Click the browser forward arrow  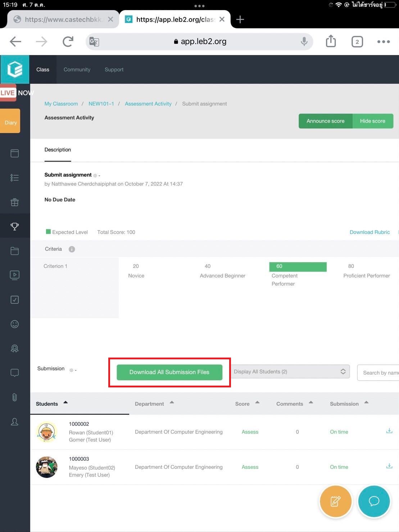click(x=42, y=42)
